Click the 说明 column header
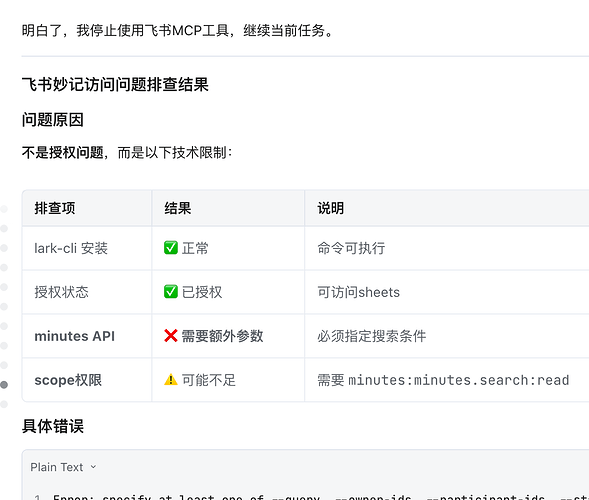 [331, 208]
